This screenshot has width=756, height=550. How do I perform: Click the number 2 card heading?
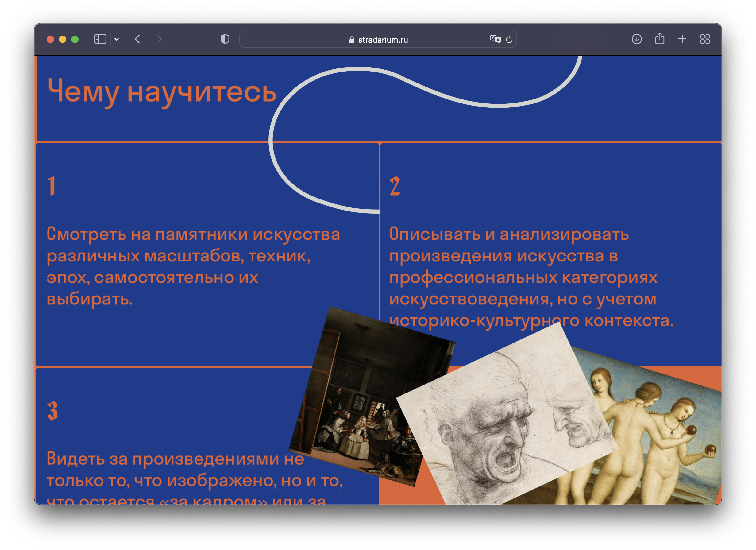(x=395, y=186)
